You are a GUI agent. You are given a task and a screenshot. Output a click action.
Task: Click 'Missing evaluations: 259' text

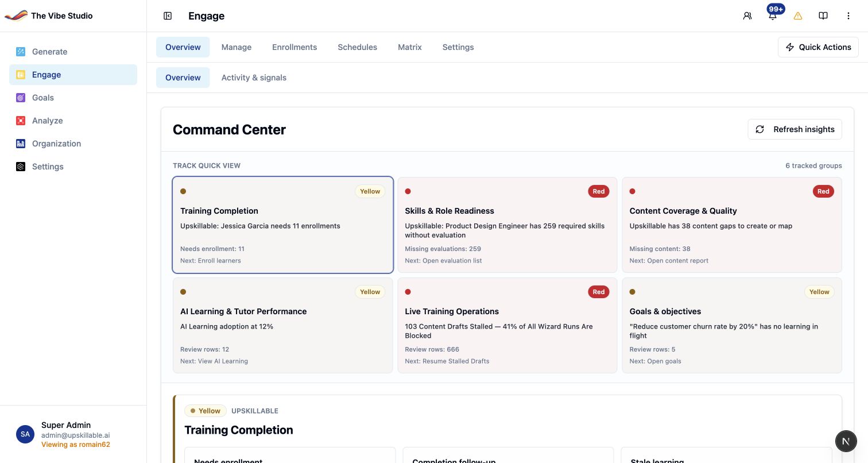click(443, 249)
